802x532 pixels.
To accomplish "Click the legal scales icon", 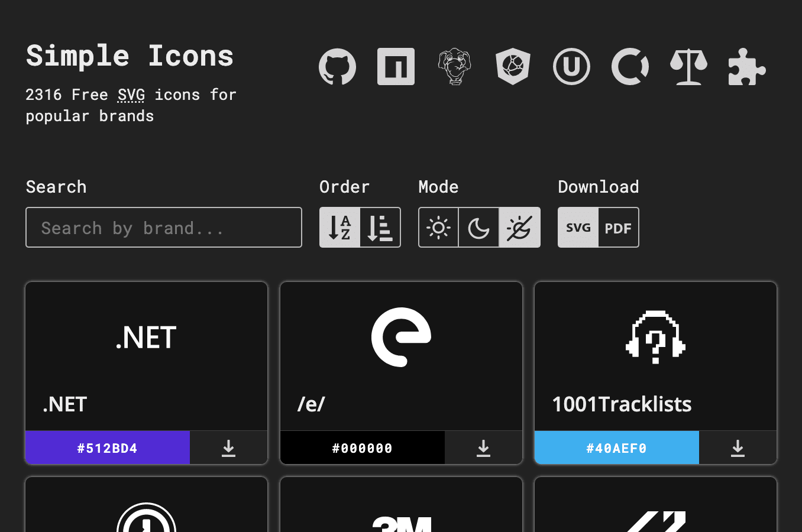I will 688,66.
